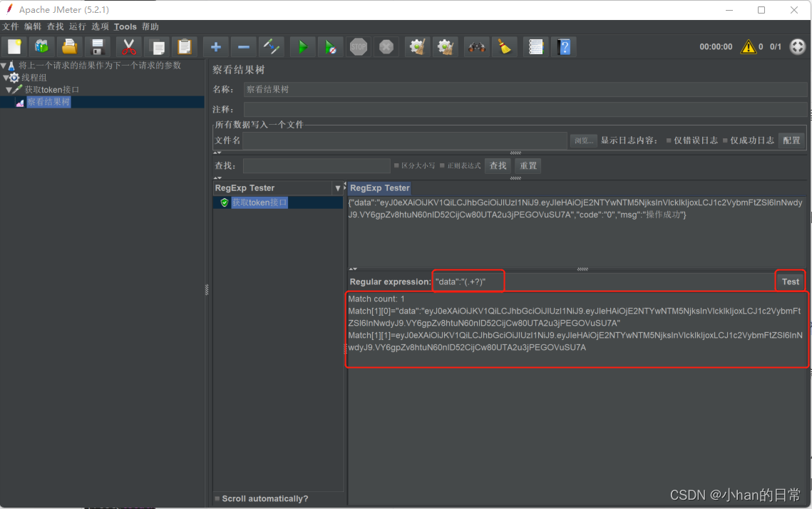Click Start no pauses icon
The width and height of the screenshot is (812, 509).
tap(330, 46)
